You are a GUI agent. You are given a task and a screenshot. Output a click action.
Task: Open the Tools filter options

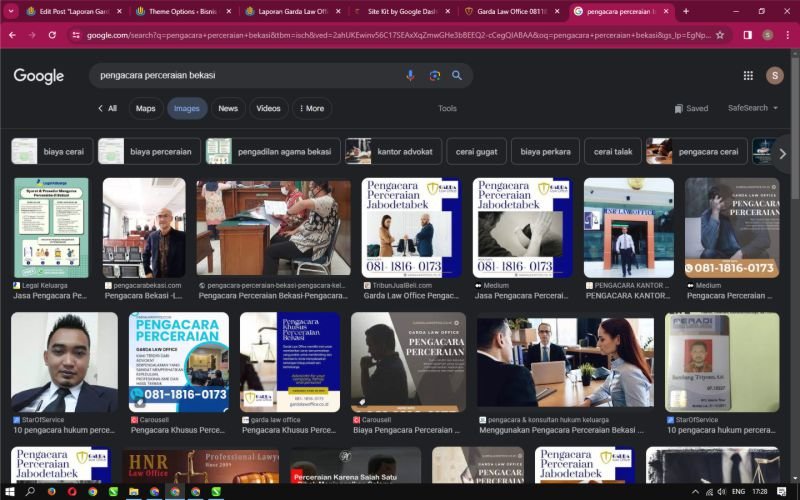(x=447, y=108)
